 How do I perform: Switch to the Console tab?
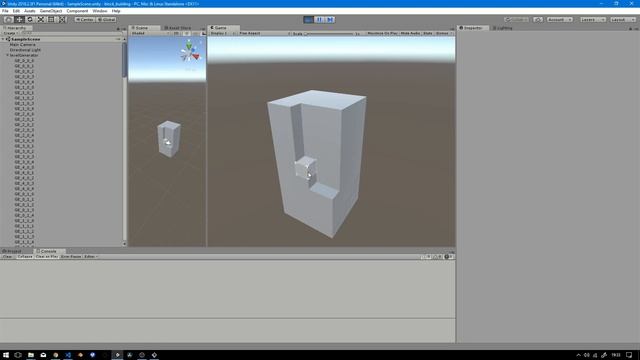click(48, 251)
